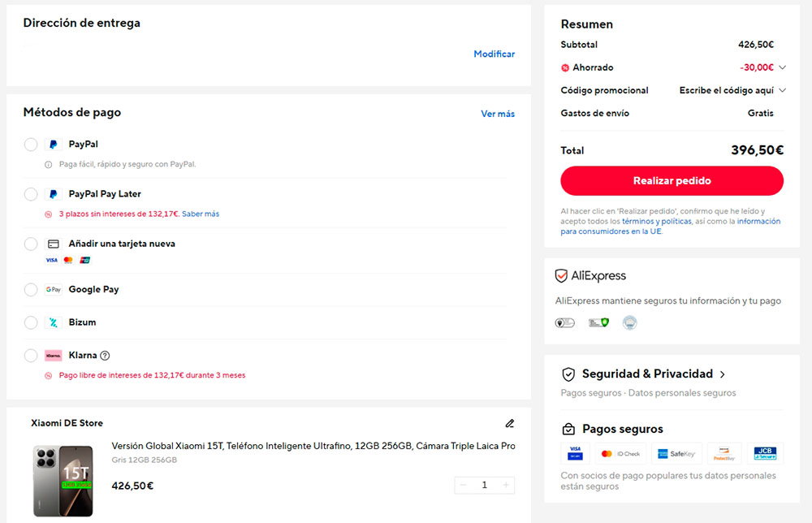Click the Gris 12GB 256GB variant text
Image resolution: width=812 pixels, height=523 pixels.
(x=144, y=460)
